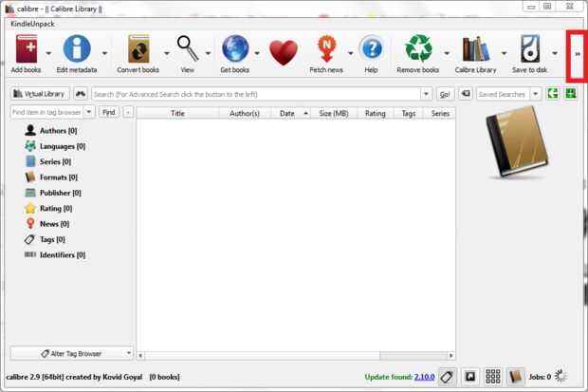Click the Find button in tag browser
Screen dimensions: 588x392
coord(109,112)
